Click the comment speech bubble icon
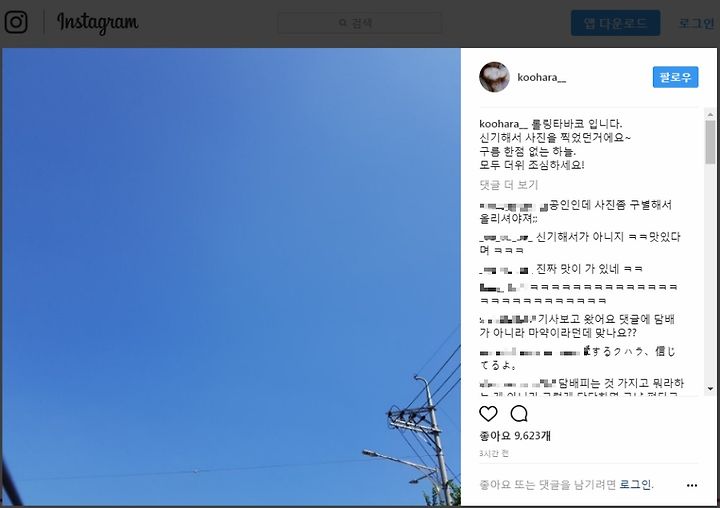This screenshot has width=720, height=508. tap(519, 414)
